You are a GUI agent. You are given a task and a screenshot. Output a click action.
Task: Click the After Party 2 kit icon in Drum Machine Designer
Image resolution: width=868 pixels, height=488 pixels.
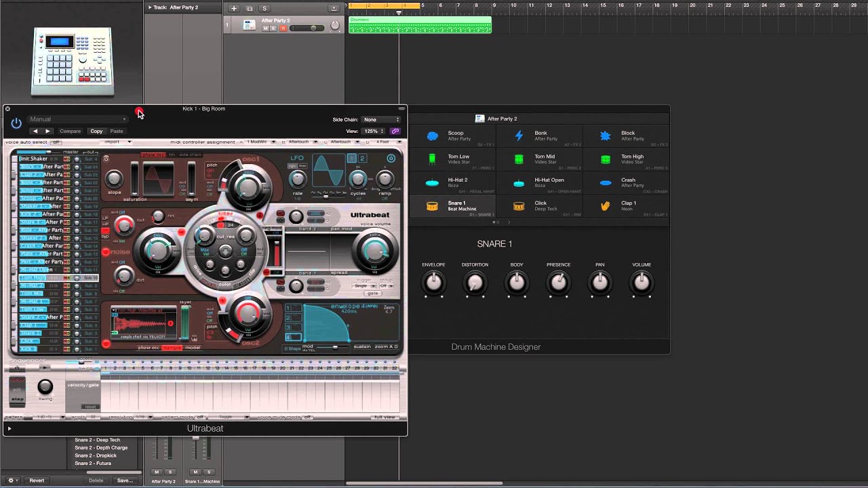480,119
